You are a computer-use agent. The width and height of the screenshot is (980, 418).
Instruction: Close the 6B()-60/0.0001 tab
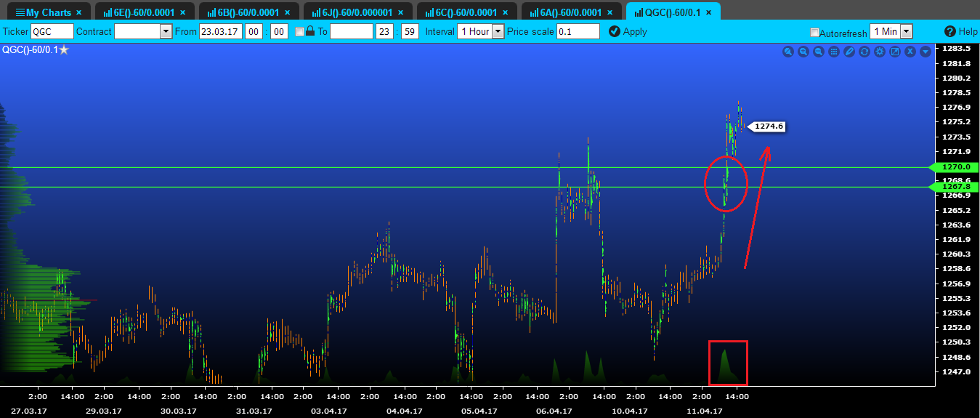286,12
